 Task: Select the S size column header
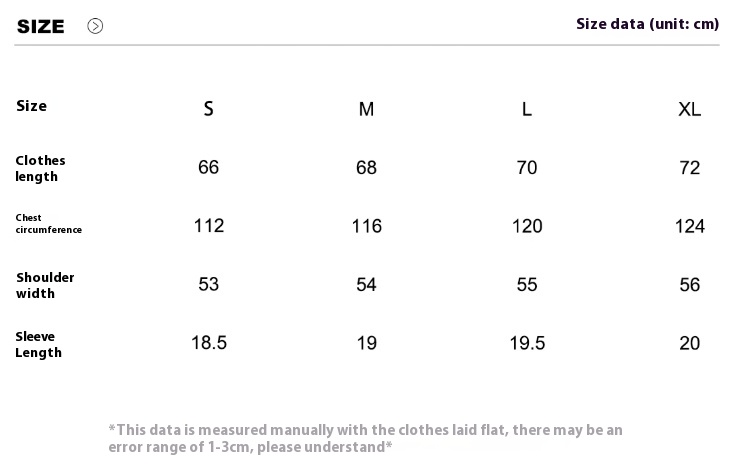[x=208, y=109]
